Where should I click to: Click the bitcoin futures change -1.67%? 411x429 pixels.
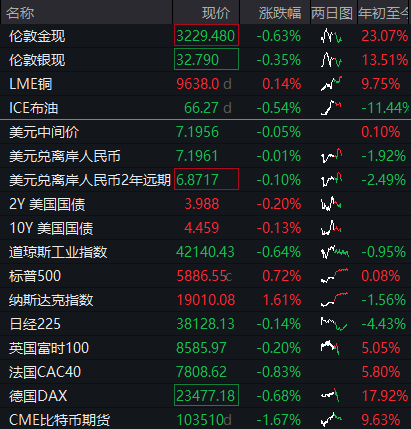(279, 420)
